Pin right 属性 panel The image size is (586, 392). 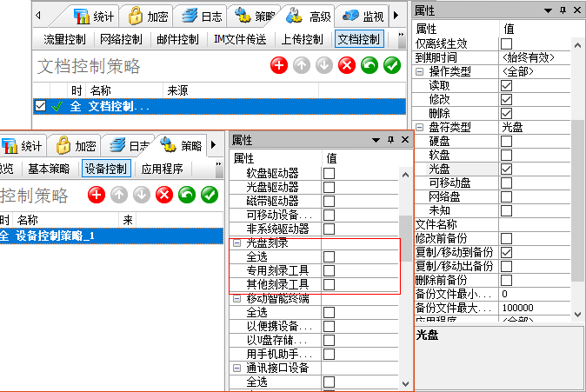tap(563, 10)
